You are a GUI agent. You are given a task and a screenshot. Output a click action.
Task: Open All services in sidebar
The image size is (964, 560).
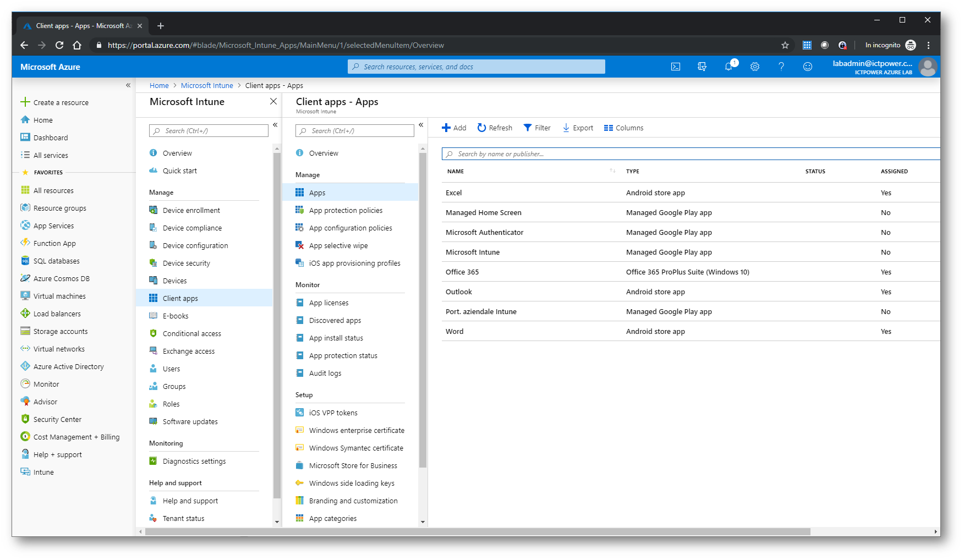click(44, 155)
